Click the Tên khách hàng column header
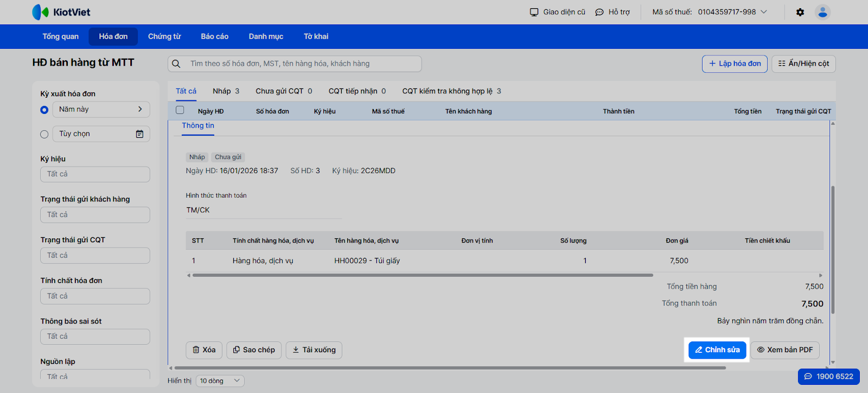This screenshot has height=393, width=868. (x=469, y=112)
